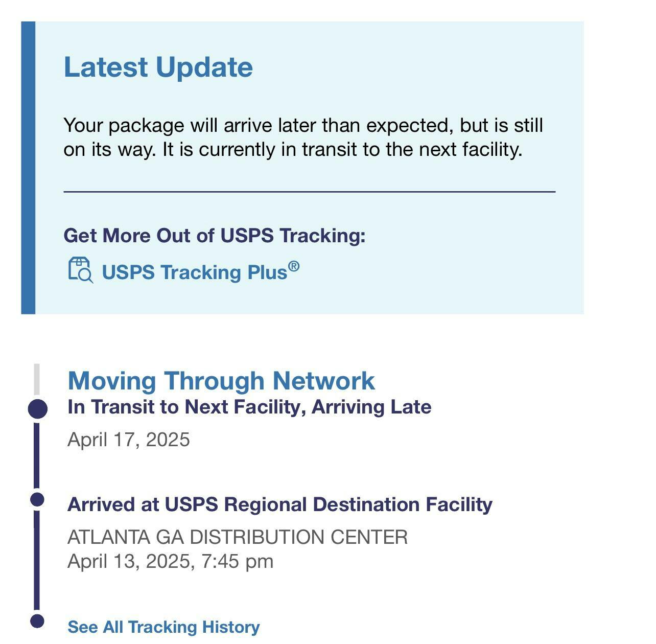Viewport: 656px width, 644px height.
Task: Click the April 13, 2025, 7:45 pm timestamp
Action: pyautogui.click(x=171, y=561)
